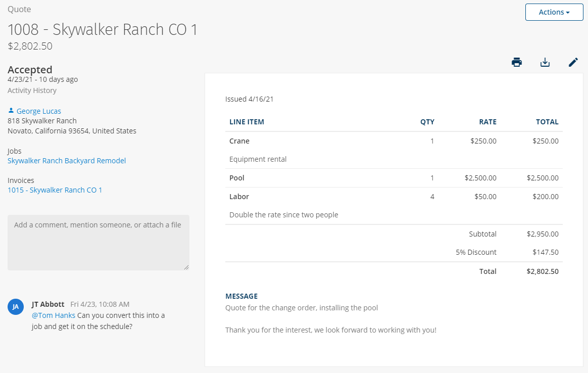Click the QTY column header
This screenshot has height=373, width=588.
tap(427, 122)
